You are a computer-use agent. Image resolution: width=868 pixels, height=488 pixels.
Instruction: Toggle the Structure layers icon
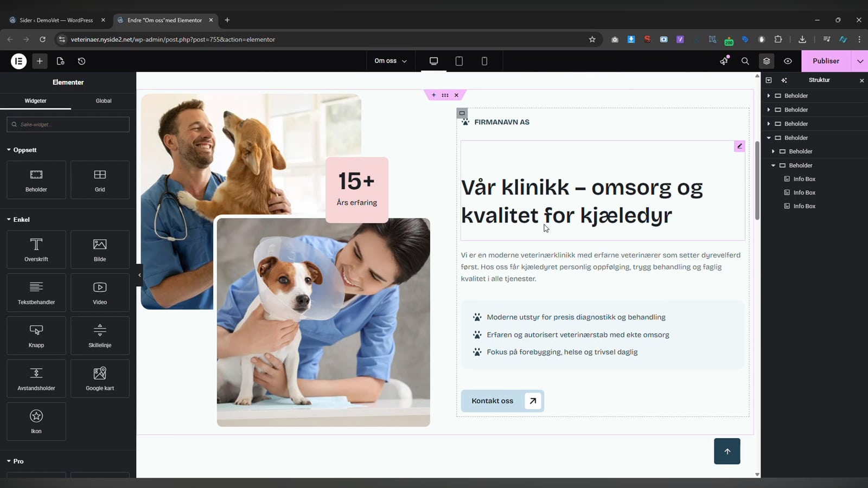pyautogui.click(x=767, y=61)
